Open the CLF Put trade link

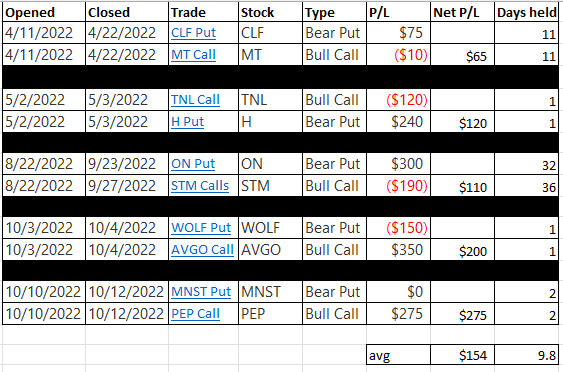click(193, 33)
